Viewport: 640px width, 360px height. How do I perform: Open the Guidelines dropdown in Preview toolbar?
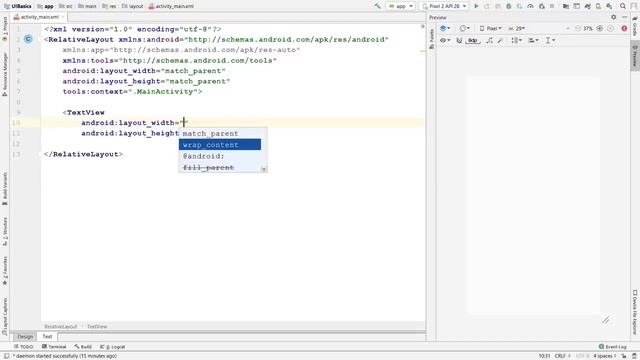tap(550, 40)
